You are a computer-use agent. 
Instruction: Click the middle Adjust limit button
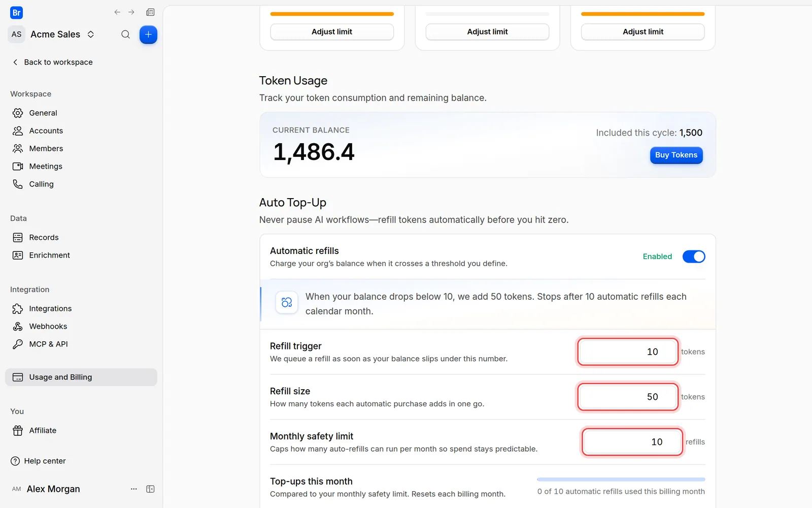[x=487, y=31]
